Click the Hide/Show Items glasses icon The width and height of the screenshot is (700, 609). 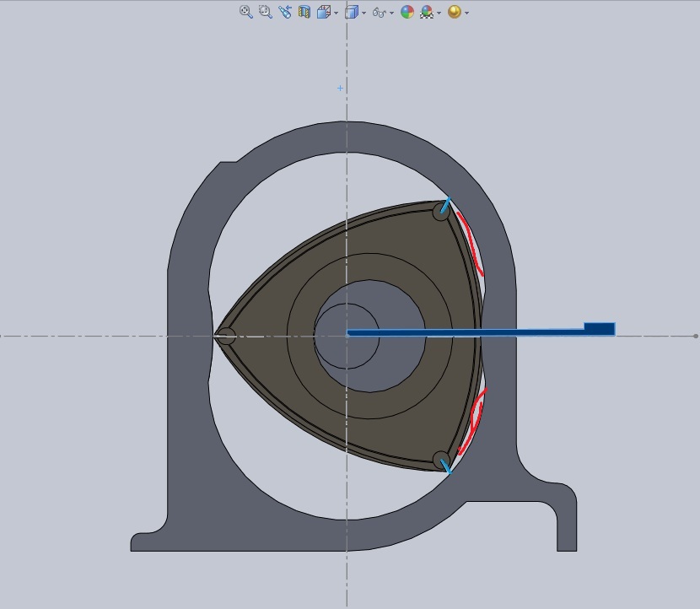coord(380,13)
